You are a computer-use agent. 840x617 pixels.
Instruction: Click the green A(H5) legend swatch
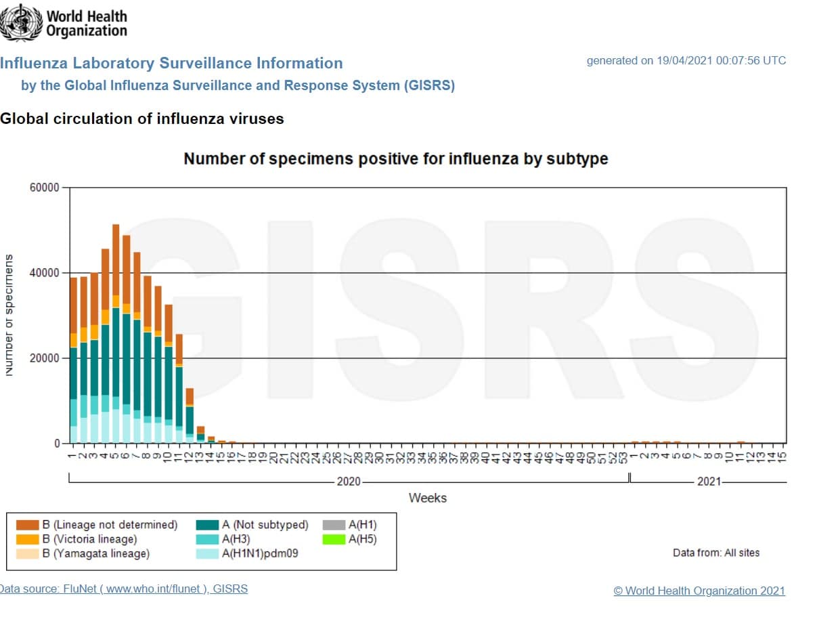pos(334,539)
